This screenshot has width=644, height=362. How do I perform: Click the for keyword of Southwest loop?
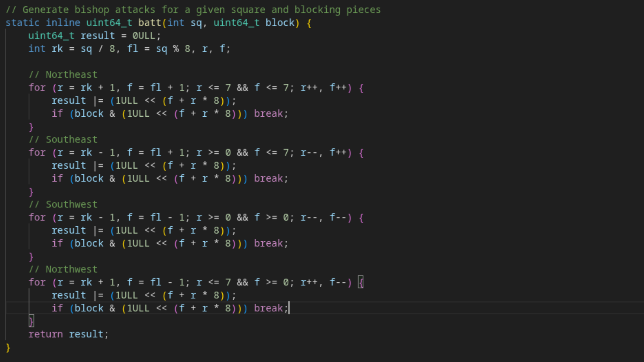pyautogui.click(x=37, y=218)
